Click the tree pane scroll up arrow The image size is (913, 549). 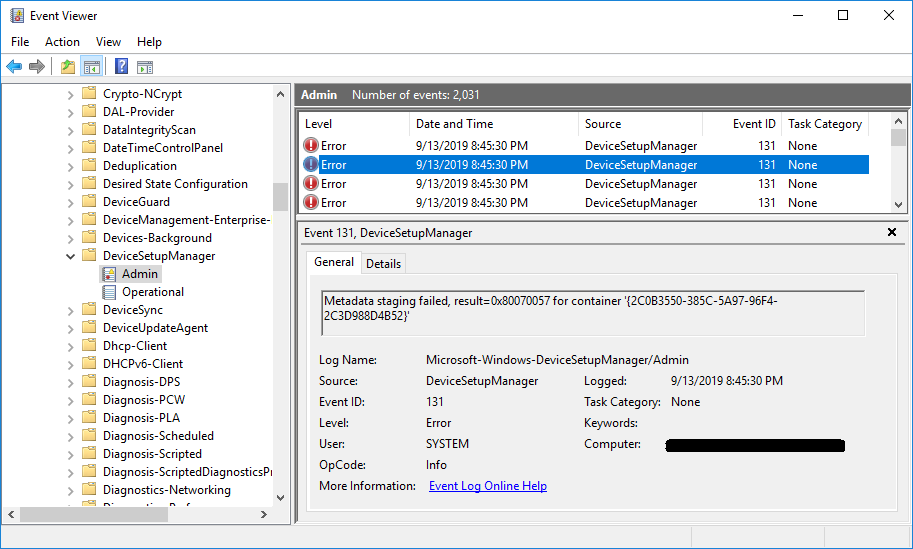pos(281,94)
